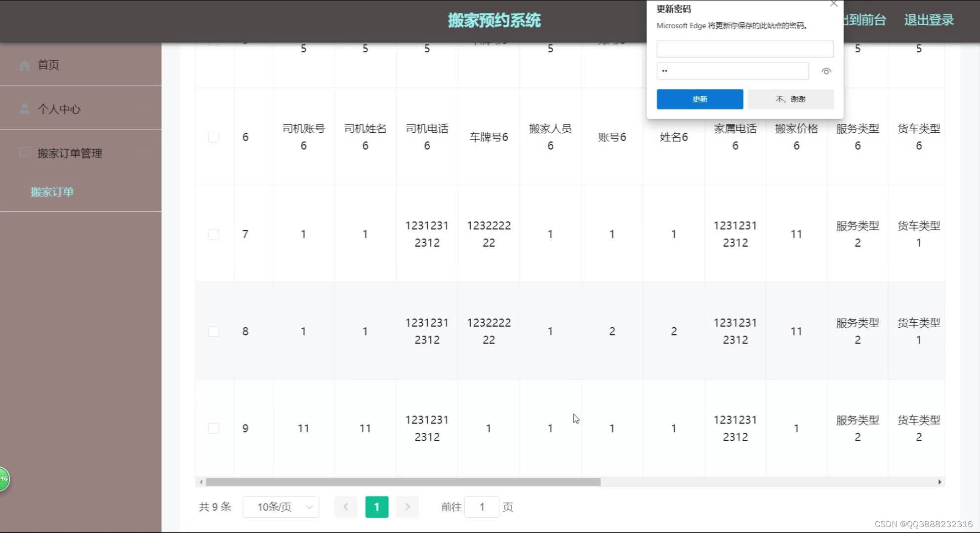980x533 pixels.
Task: Click 司机账号 11 in row 9
Action: pos(303,428)
